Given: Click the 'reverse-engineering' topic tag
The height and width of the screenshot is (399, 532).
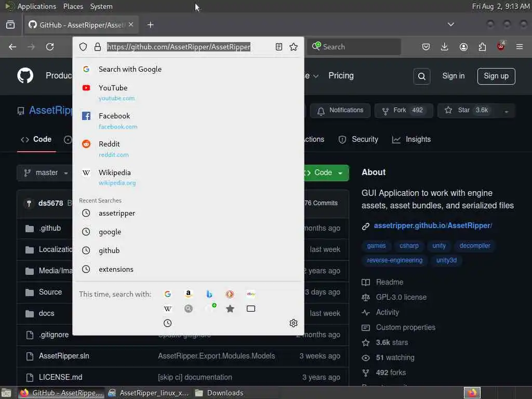Looking at the screenshot, I should (394, 260).
